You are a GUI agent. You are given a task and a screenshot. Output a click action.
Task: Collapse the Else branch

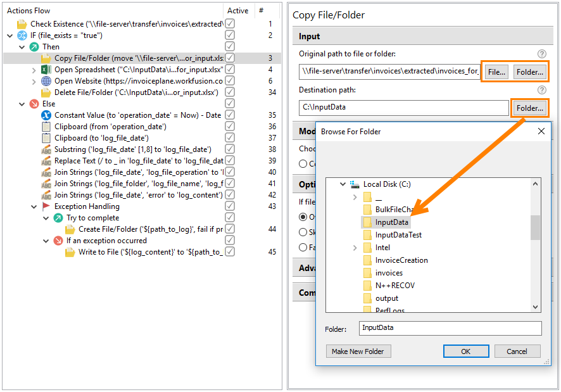point(22,104)
